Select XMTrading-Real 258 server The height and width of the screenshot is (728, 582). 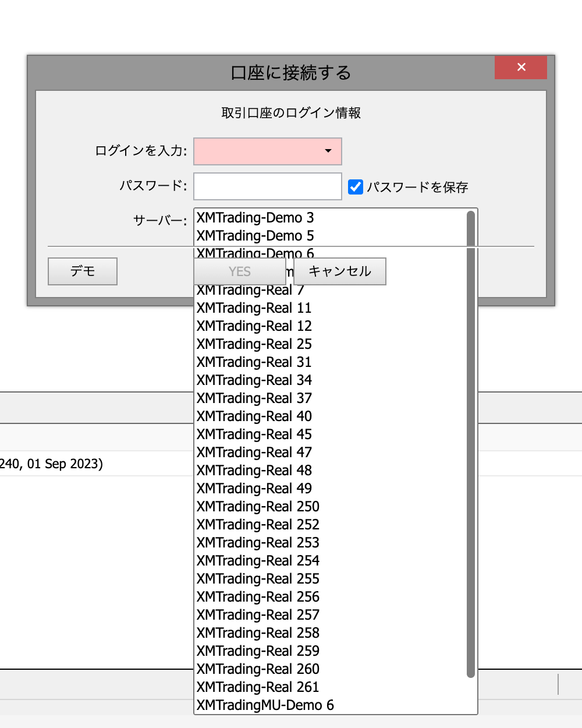coord(331,633)
